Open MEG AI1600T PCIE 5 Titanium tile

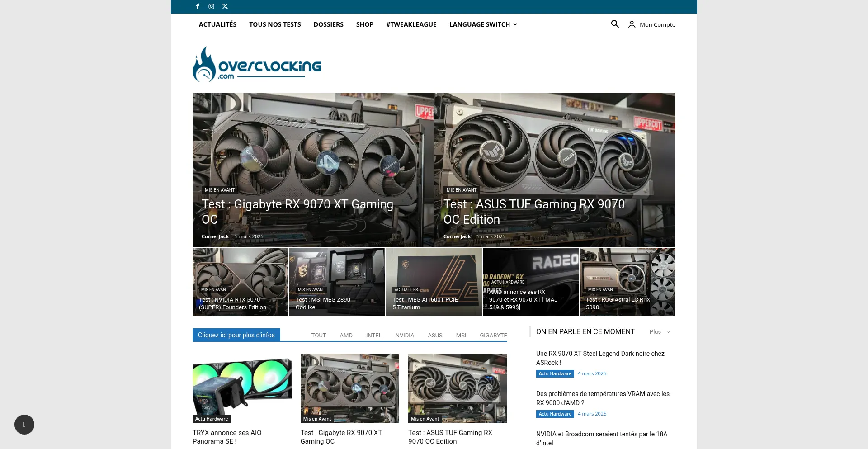point(434,282)
